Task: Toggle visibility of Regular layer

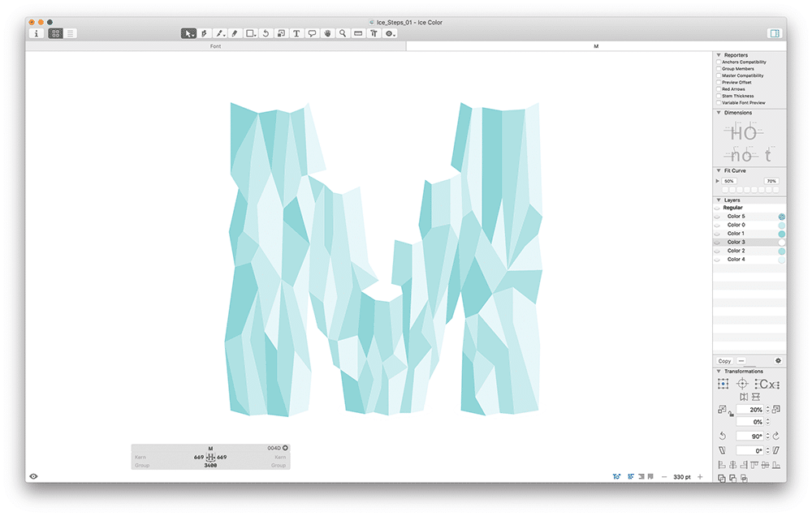Action: click(717, 208)
